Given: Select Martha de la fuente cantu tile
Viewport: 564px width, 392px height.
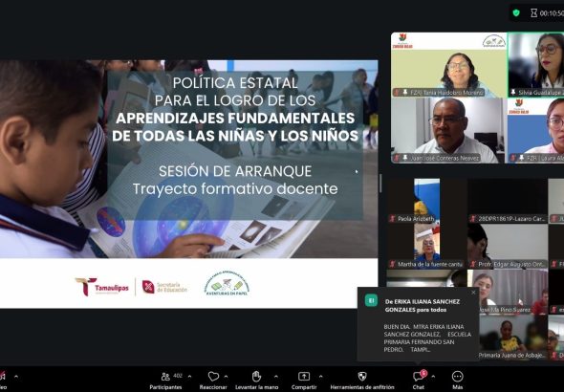Looking at the screenshot, I should tap(426, 246).
